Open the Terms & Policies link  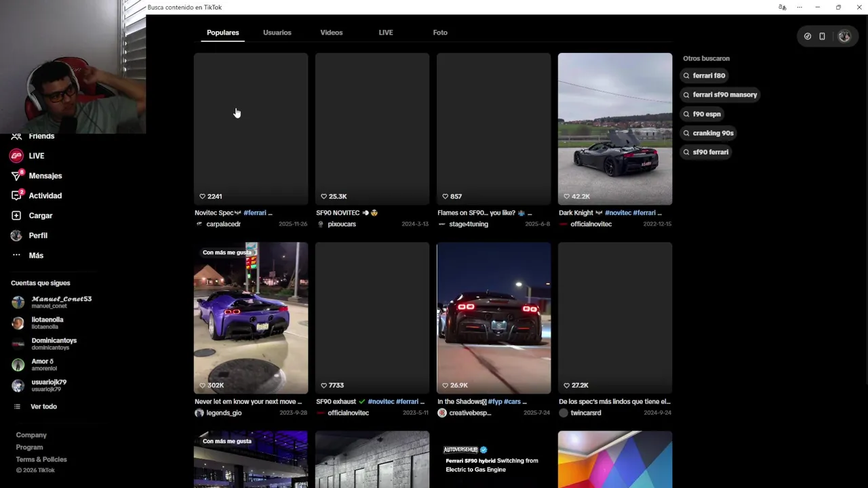pos(41,460)
